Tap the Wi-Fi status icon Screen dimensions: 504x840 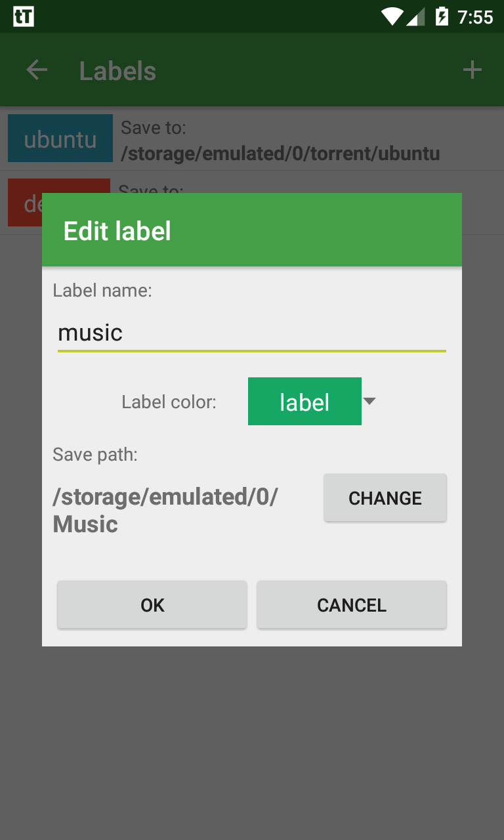392,16
